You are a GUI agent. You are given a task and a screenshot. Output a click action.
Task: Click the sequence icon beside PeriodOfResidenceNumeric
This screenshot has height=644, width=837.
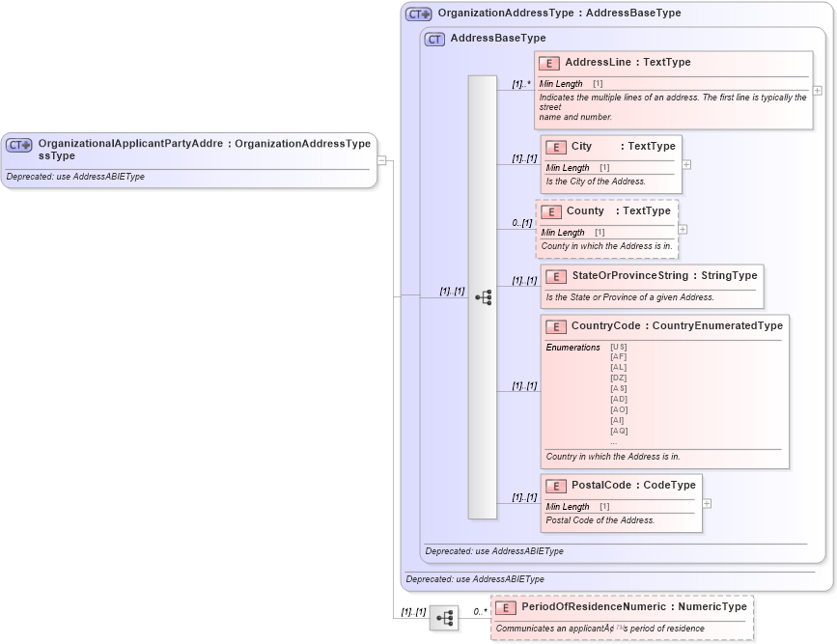click(444, 618)
